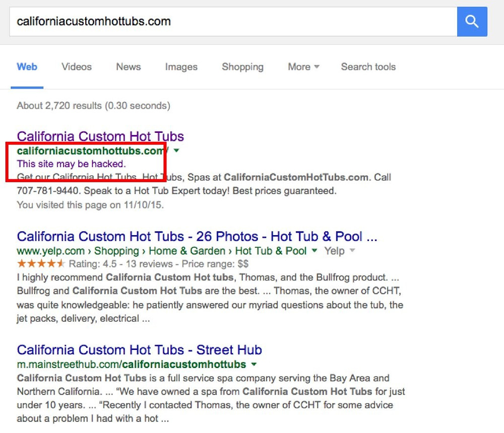Open the News tab
Screen dimensions: 504x433
click(x=128, y=67)
